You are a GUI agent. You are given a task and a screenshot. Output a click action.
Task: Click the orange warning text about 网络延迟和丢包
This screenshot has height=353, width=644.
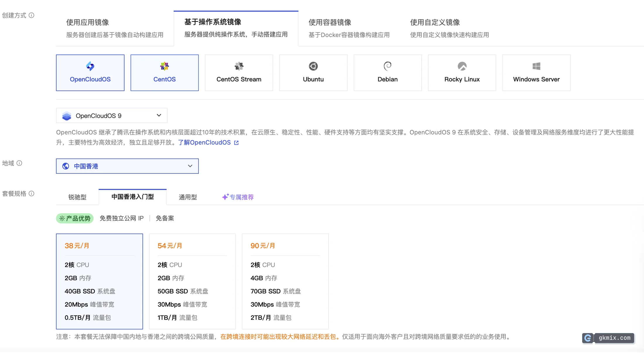coord(280,337)
